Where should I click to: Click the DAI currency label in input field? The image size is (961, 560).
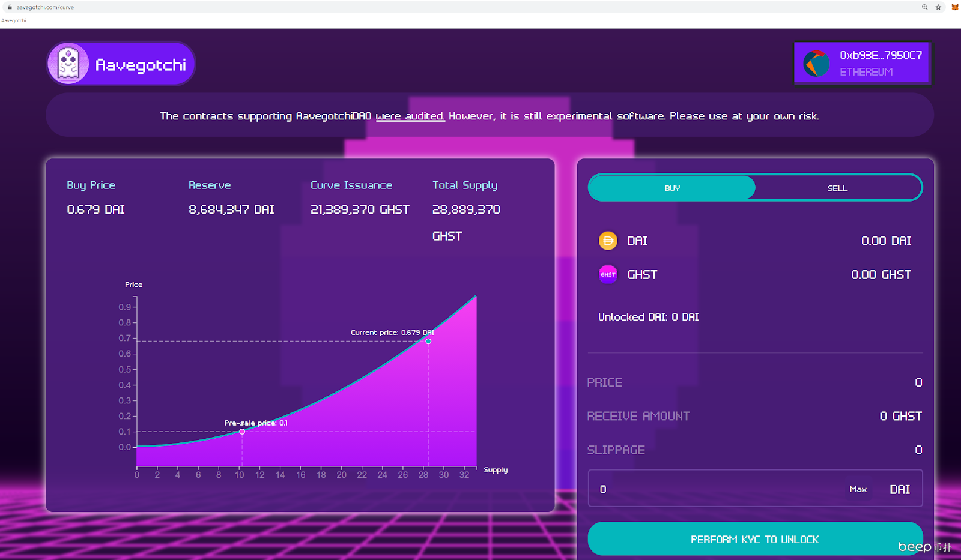(900, 489)
